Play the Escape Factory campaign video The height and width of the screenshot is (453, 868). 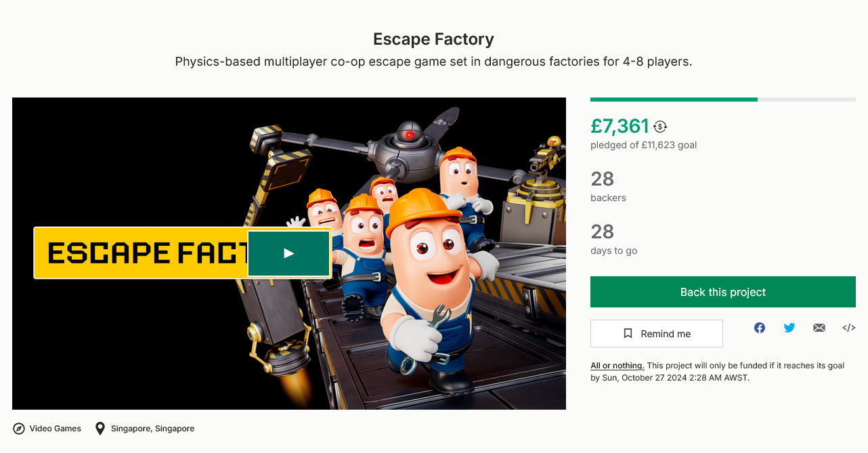289,253
